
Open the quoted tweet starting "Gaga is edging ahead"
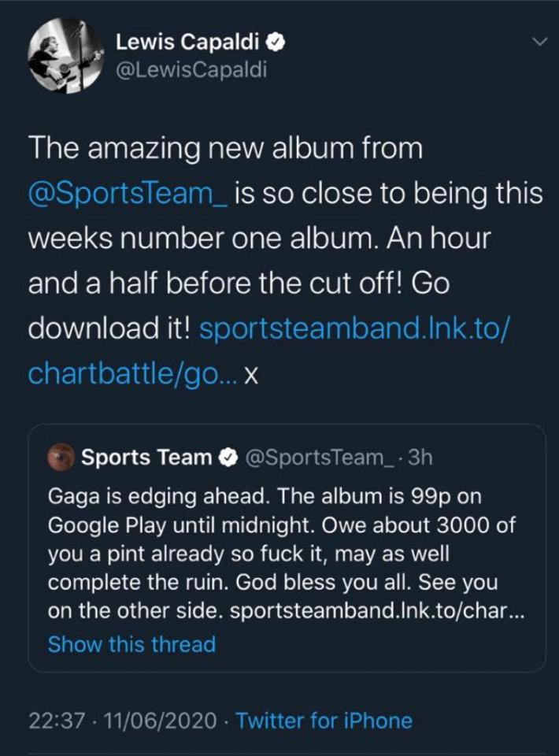coord(283,551)
